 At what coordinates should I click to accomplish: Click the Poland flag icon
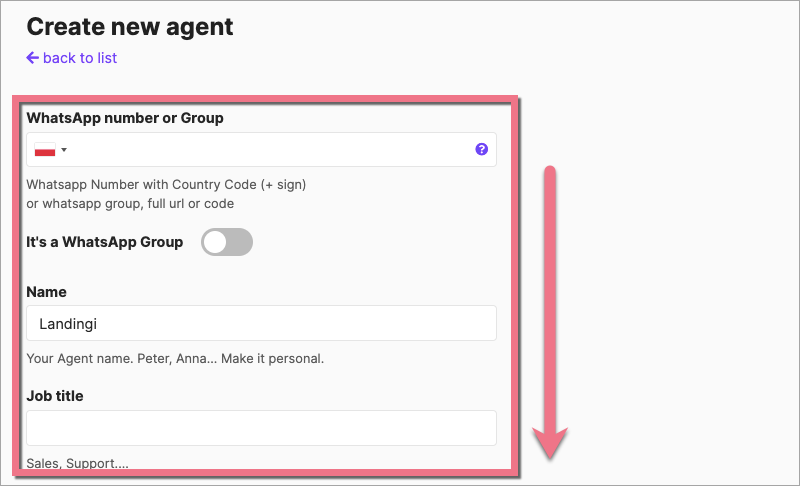45,150
